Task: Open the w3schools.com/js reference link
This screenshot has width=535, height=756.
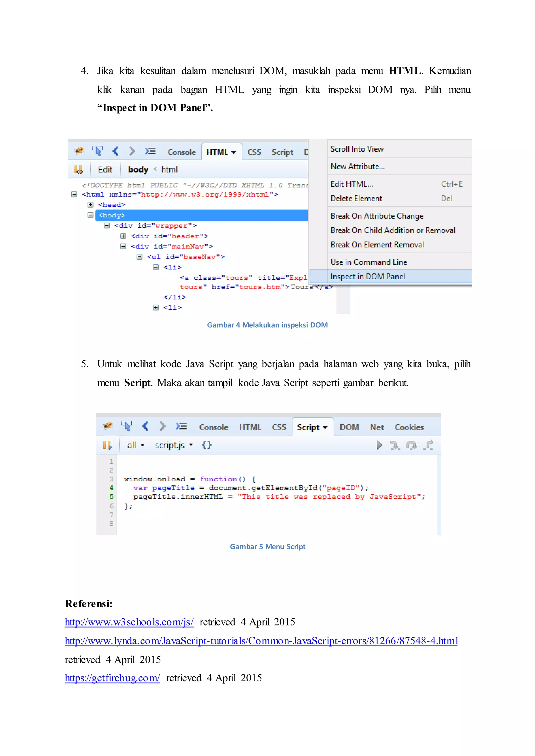Action: (x=129, y=622)
